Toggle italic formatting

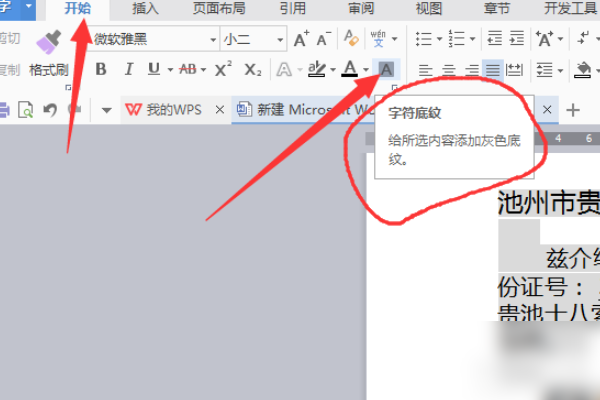pos(129,69)
